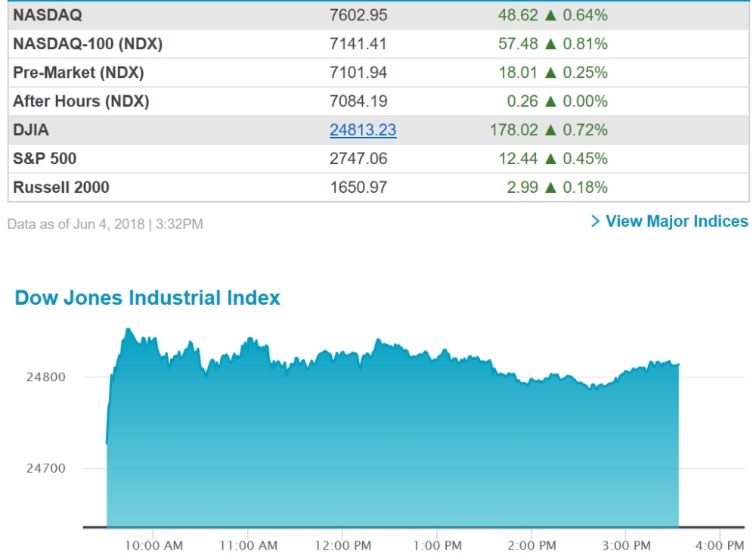Click the chevron before View Major Indices
Viewport: 756px width, 555px height.
[596, 222]
